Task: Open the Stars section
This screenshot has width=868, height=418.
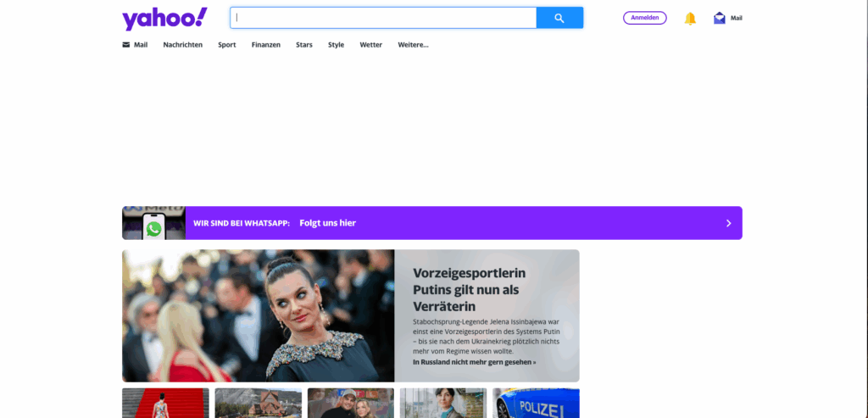Action: pyautogui.click(x=304, y=45)
